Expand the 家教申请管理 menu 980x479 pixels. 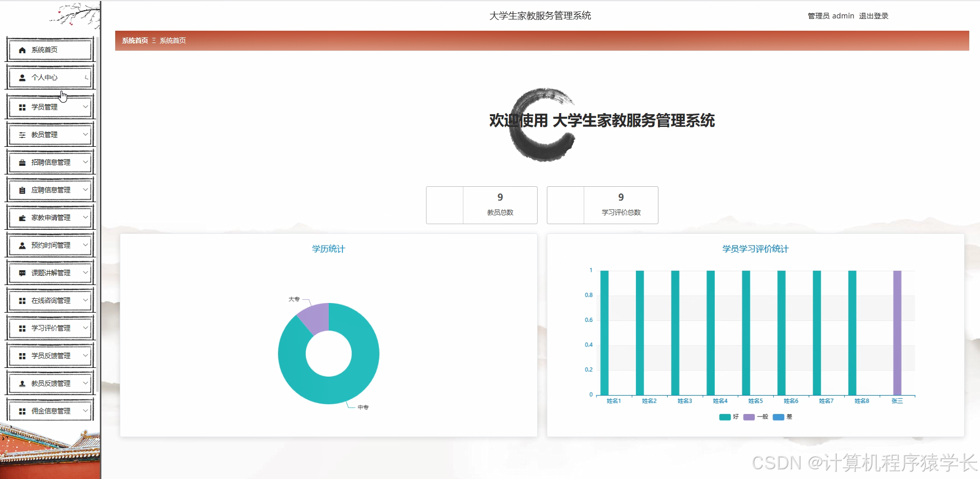[x=50, y=217]
